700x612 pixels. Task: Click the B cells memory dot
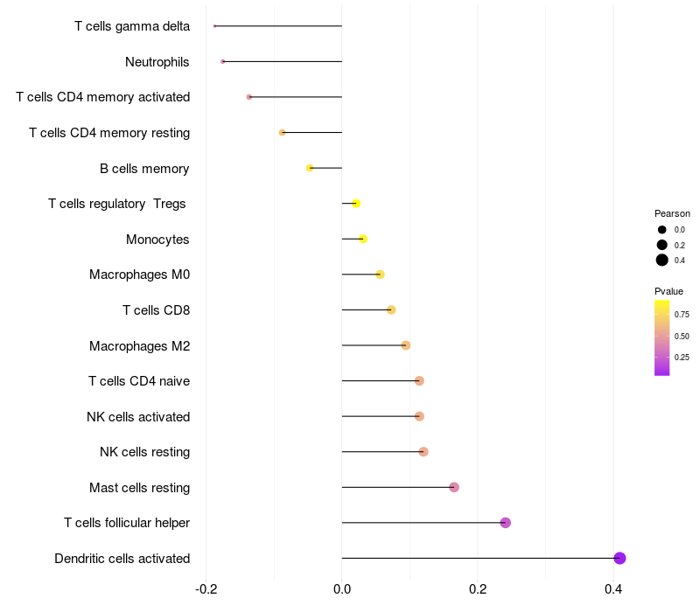point(310,168)
